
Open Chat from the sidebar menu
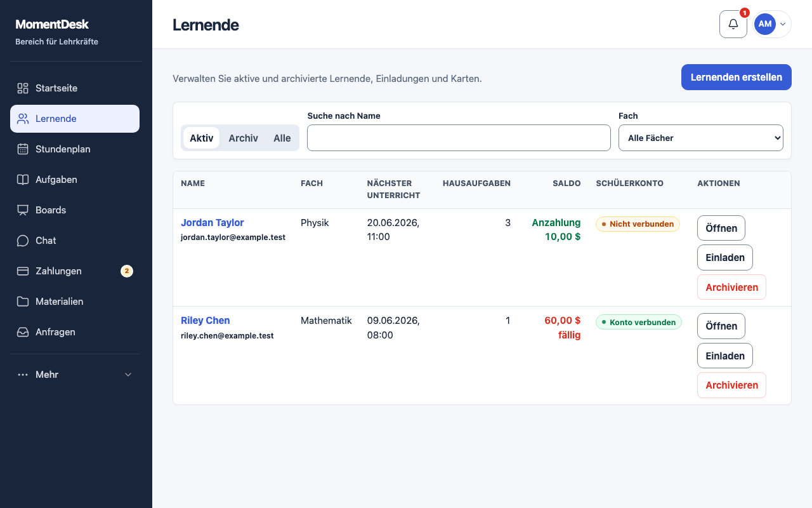coord(75,241)
